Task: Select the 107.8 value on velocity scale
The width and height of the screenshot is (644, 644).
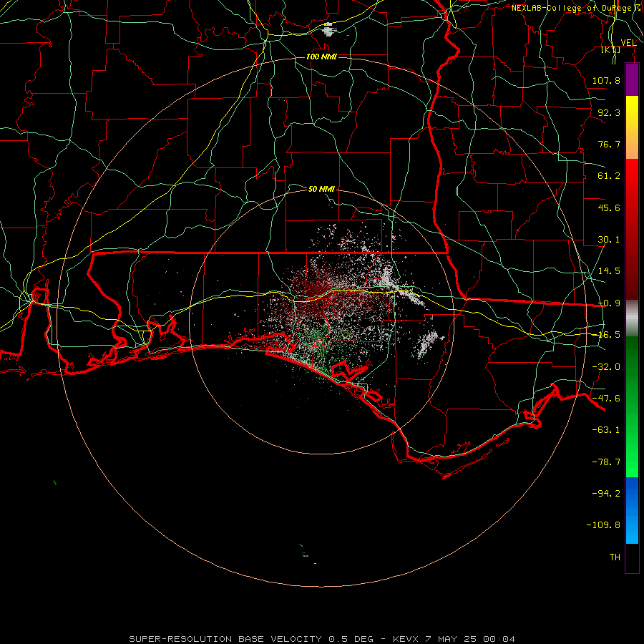Action: 606,80
